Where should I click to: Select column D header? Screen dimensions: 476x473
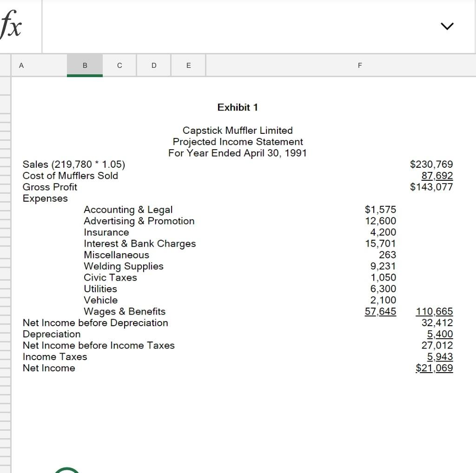153,65
